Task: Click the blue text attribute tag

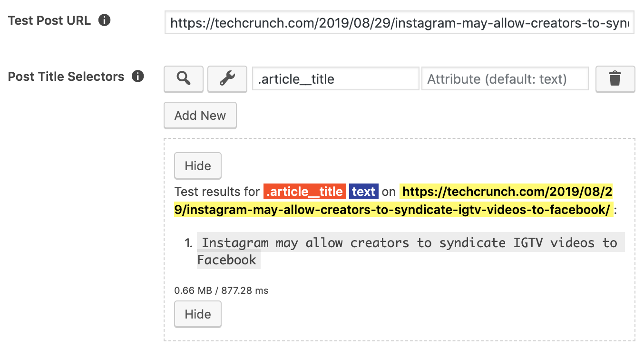Action: click(364, 192)
